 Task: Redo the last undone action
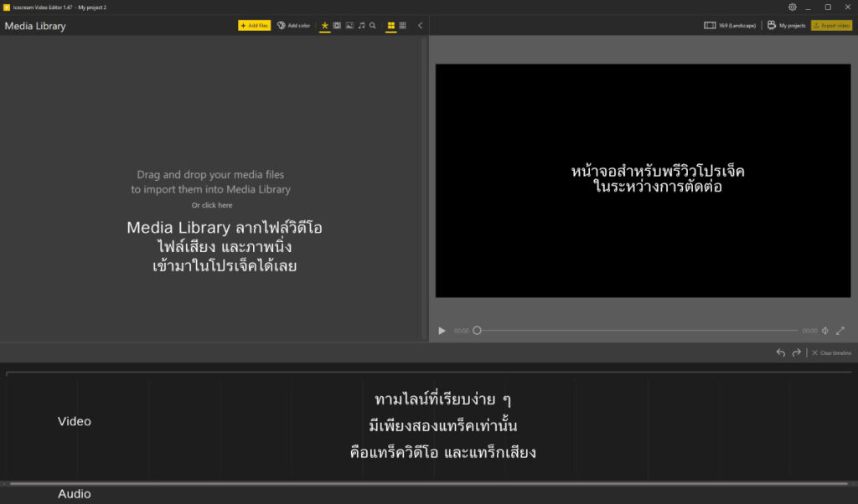click(797, 352)
